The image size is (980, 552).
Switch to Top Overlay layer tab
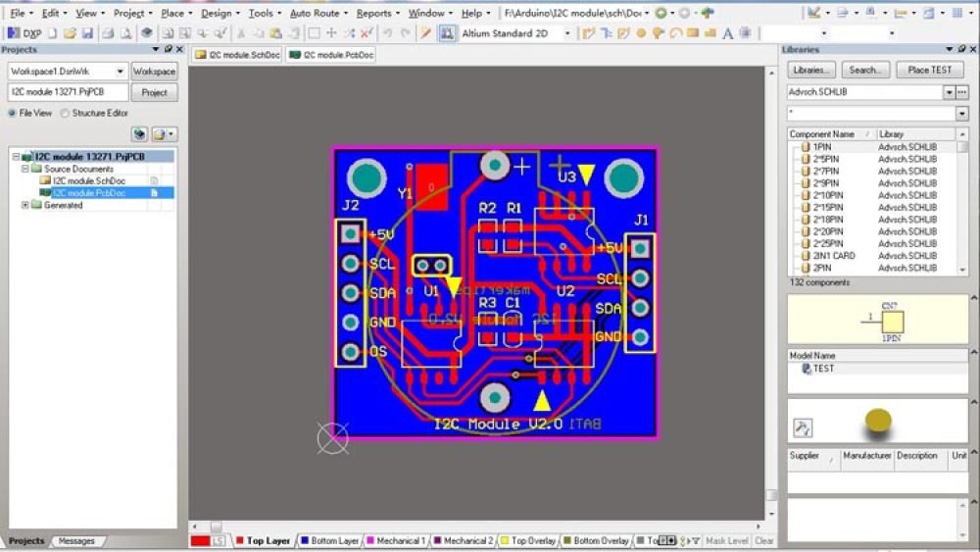coord(529,541)
